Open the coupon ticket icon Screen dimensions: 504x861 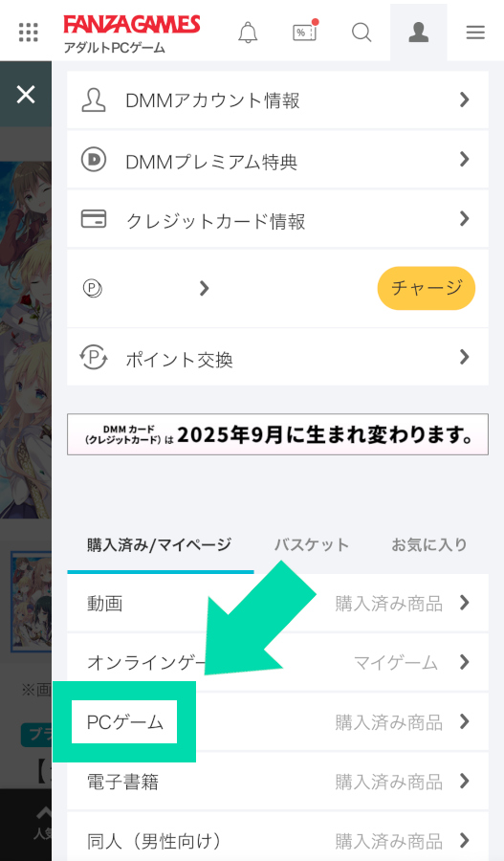point(305,32)
